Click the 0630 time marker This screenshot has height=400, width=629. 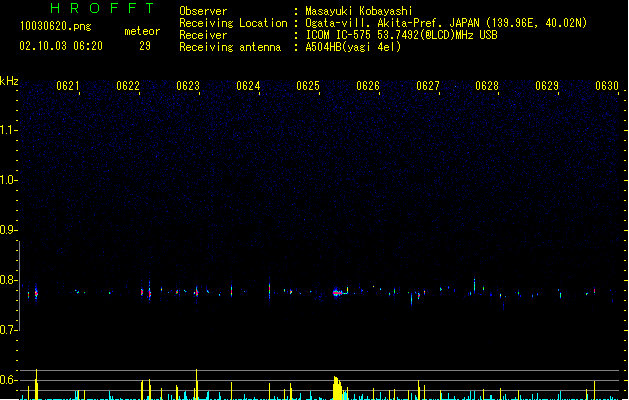(607, 86)
